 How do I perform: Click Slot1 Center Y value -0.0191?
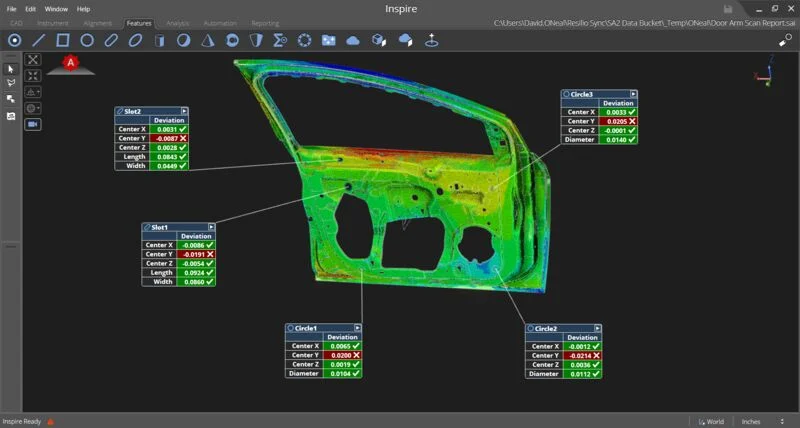click(196, 254)
